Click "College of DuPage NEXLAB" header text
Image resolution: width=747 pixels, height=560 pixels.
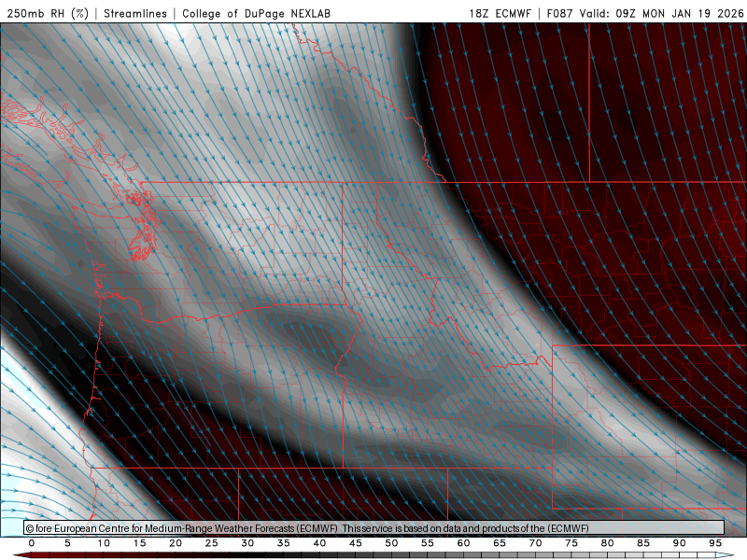pyautogui.click(x=256, y=13)
